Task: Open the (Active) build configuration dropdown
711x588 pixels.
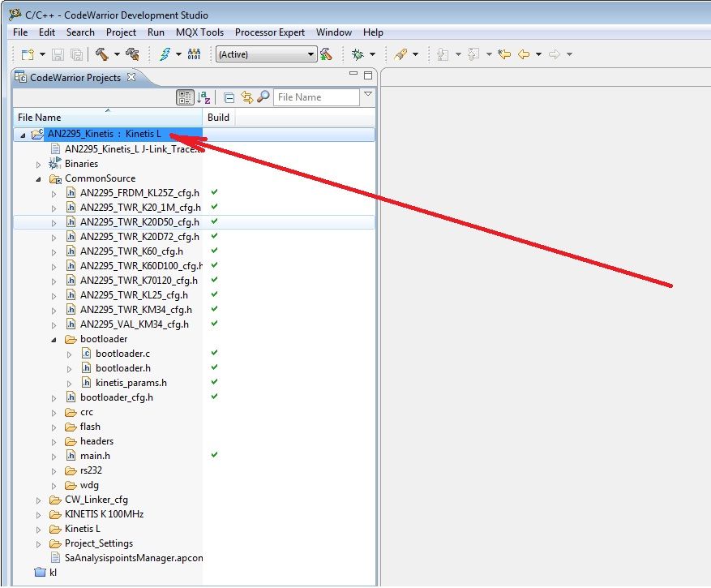Action: (266, 54)
